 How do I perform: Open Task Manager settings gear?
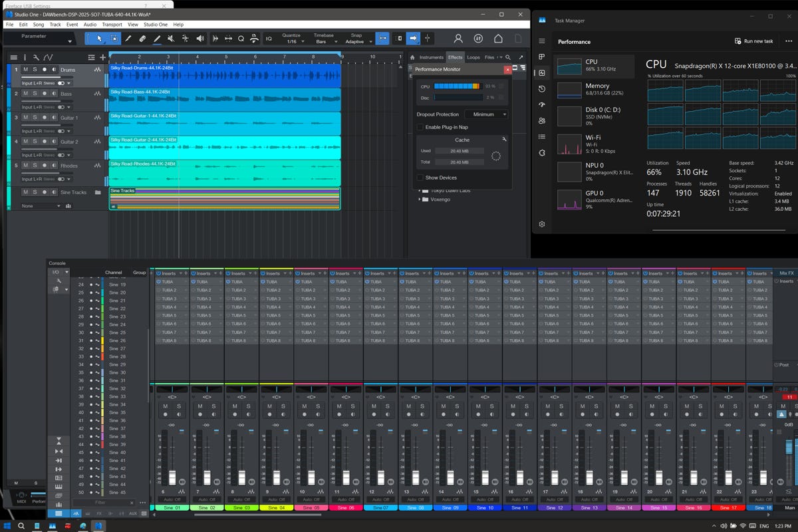click(x=542, y=224)
